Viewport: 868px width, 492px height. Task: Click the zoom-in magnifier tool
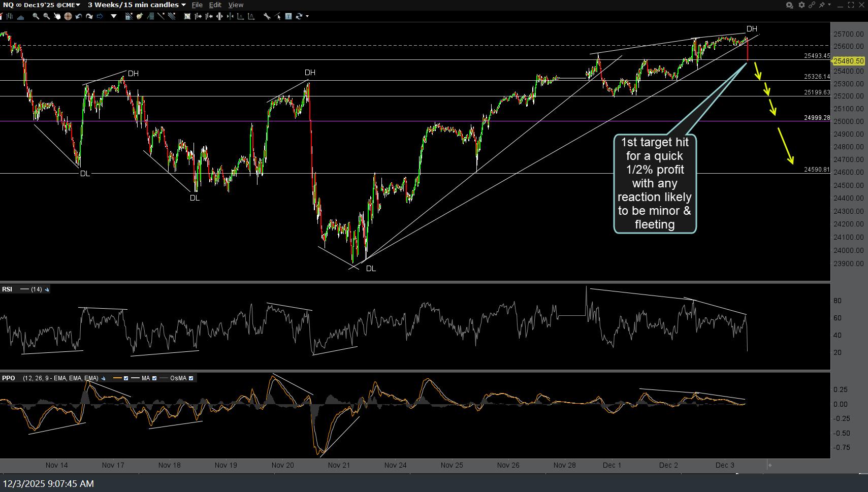(36, 16)
